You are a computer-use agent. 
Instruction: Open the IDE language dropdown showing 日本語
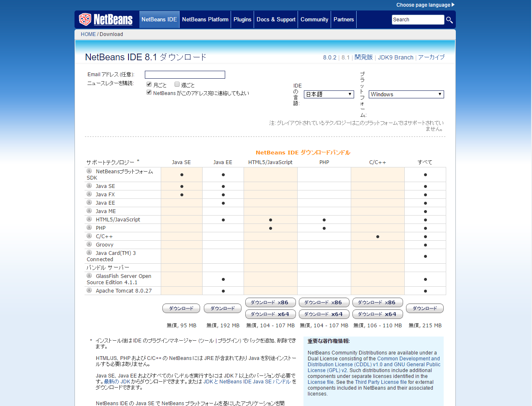(x=329, y=94)
